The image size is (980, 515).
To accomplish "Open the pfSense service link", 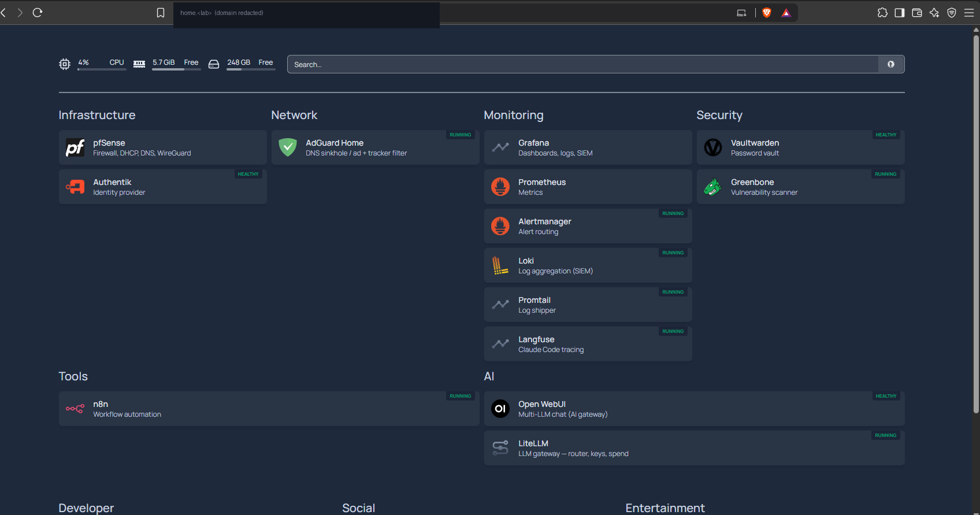I will [x=163, y=147].
